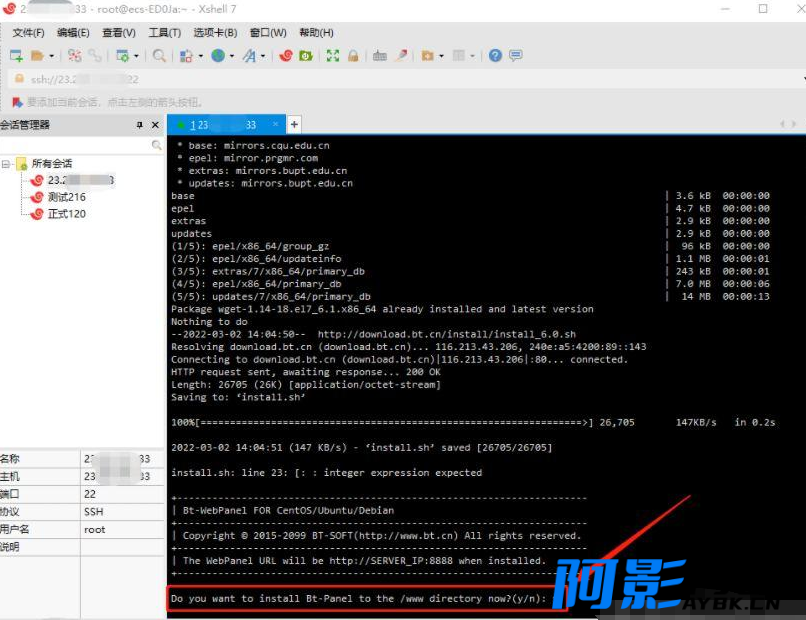Image resolution: width=806 pixels, height=620 pixels.
Task: Open the session Properties gear icon
Action: click(122, 56)
